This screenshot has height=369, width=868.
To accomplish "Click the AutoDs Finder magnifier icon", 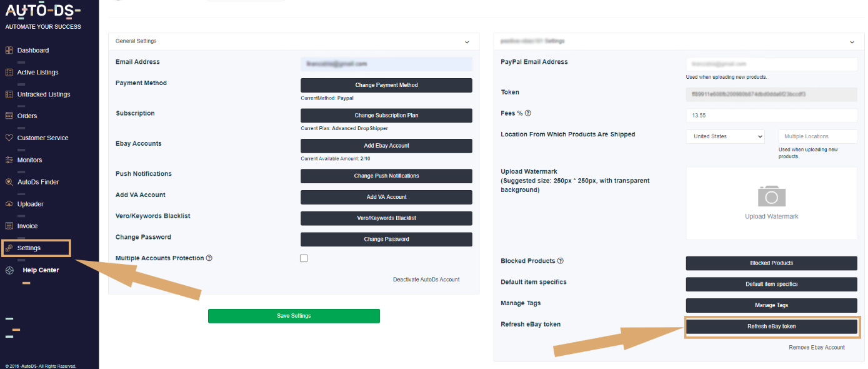I will coord(9,182).
